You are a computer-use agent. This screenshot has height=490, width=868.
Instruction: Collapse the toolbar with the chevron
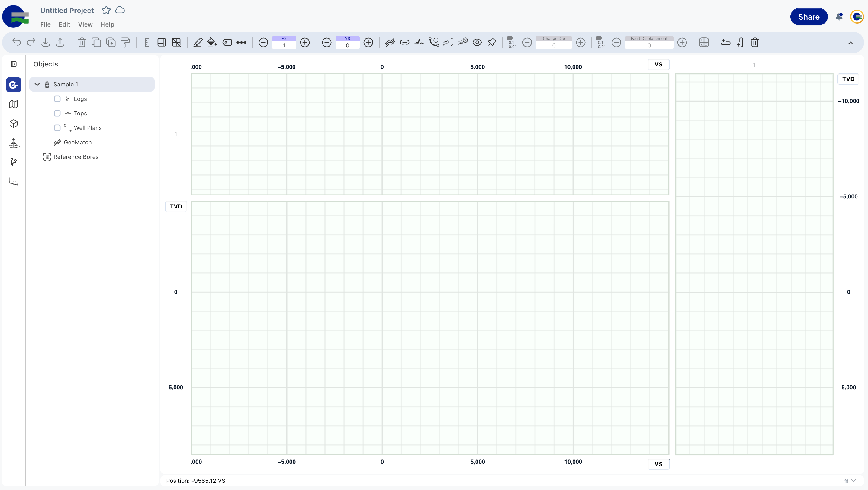click(x=850, y=43)
